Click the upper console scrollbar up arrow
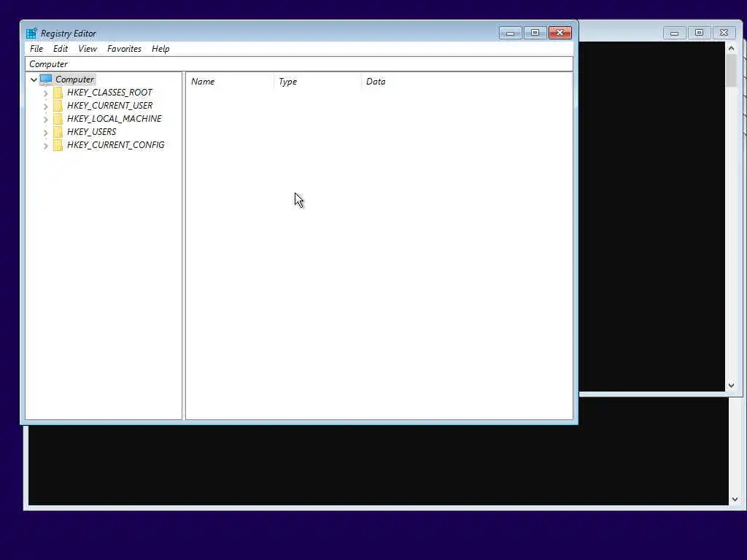747x560 pixels. point(731,48)
